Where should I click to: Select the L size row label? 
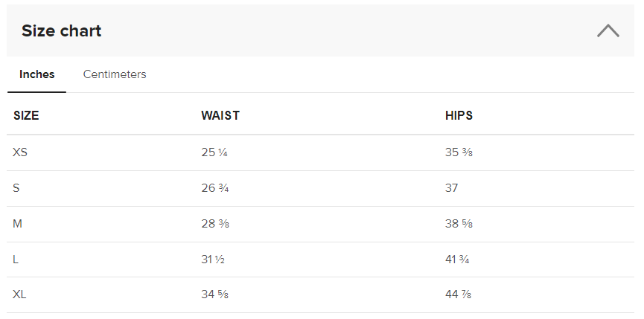click(x=16, y=260)
